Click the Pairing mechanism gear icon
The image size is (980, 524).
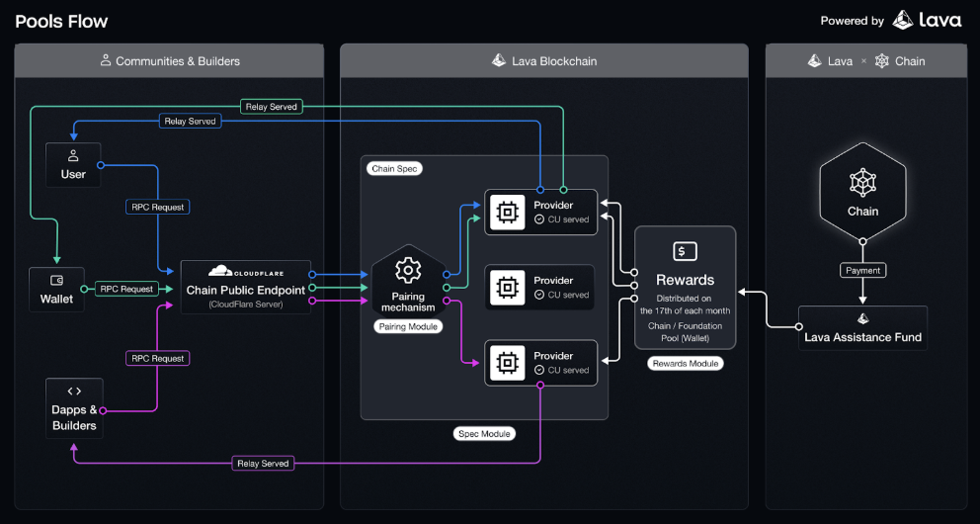point(408,270)
